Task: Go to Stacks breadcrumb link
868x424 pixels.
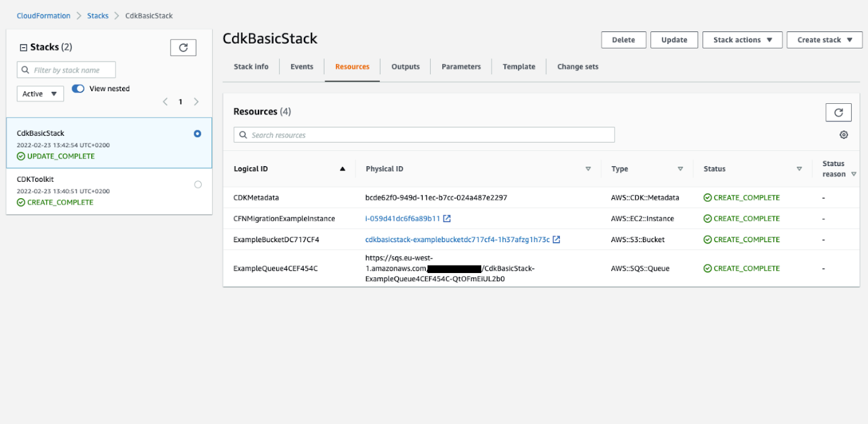Action: (97, 16)
